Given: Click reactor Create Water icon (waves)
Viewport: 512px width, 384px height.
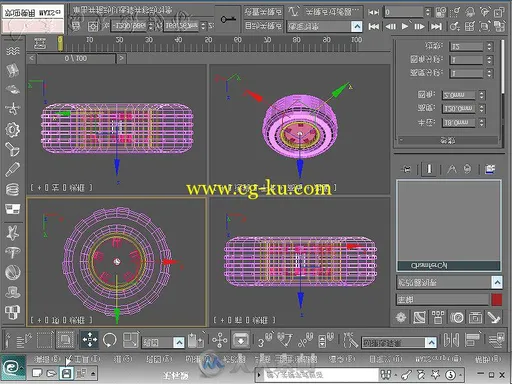Looking at the screenshot, I should coord(13,51).
